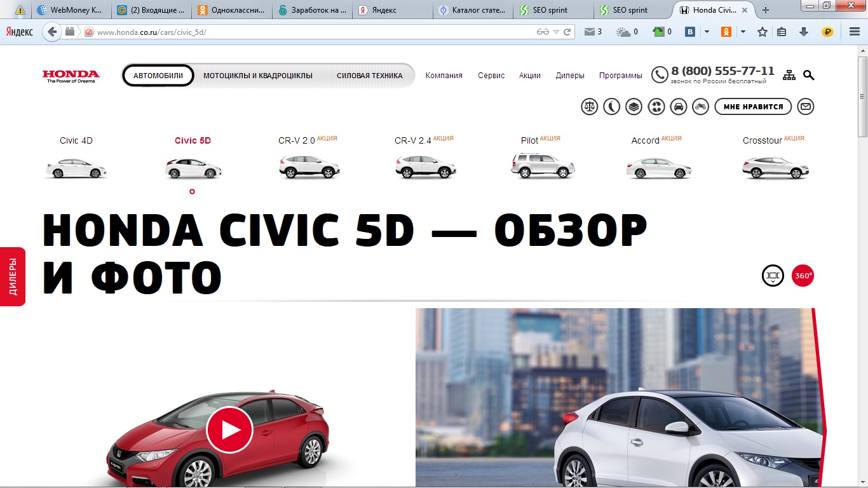Go back with browser back arrow

pyautogui.click(x=52, y=32)
